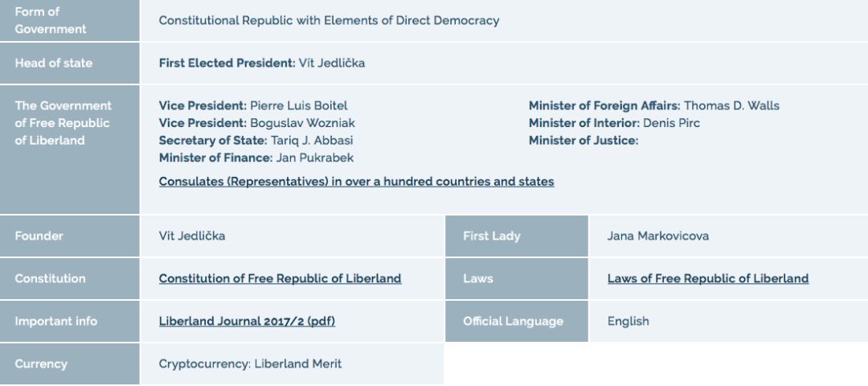The height and width of the screenshot is (386, 868).
Task: Click The Government of Free Republic of Liberland cell
Action: click(70, 150)
